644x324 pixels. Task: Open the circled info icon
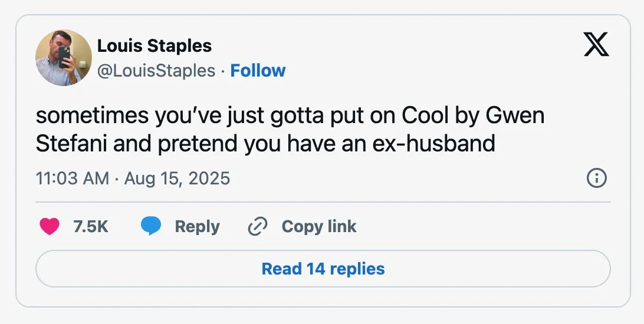[x=596, y=178]
